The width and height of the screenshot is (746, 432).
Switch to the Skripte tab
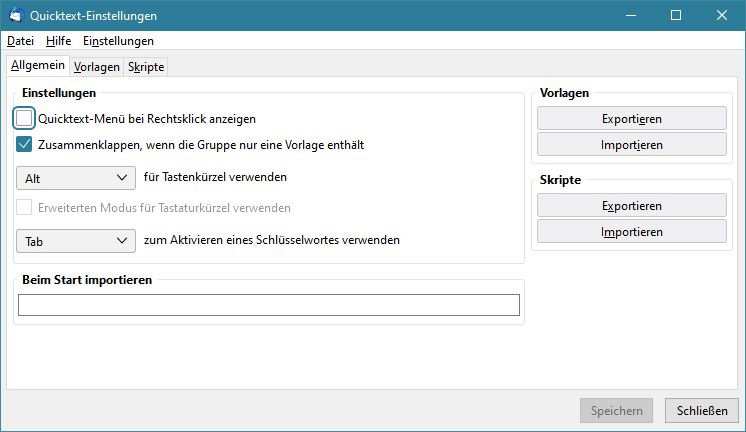[x=146, y=67]
